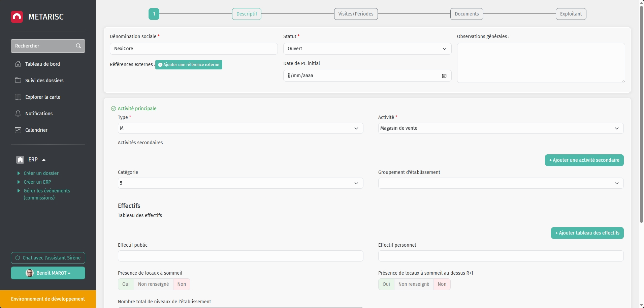The width and height of the screenshot is (644, 308).
Task: Open the Catégorie dropdown
Action: [x=240, y=183]
